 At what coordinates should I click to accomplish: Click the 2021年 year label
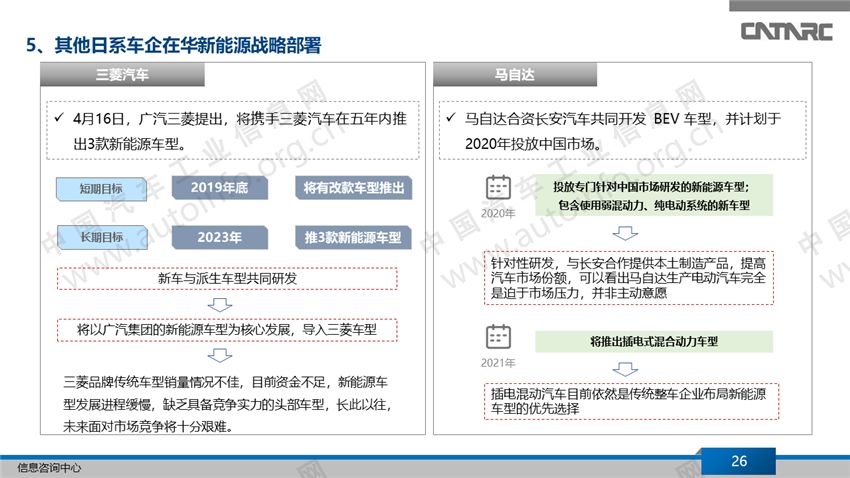[498, 363]
